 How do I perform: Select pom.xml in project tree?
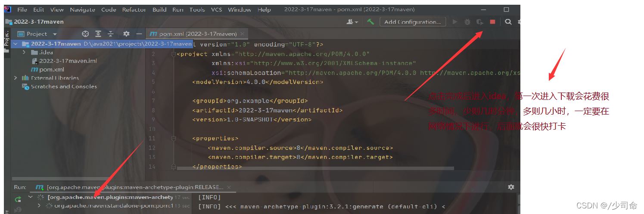coord(47,69)
